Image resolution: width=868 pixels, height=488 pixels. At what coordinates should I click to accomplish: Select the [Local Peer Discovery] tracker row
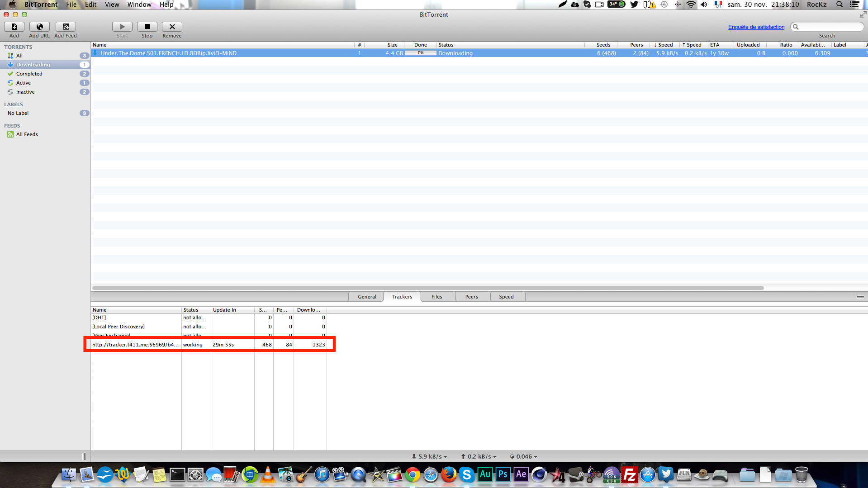[x=209, y=327]
